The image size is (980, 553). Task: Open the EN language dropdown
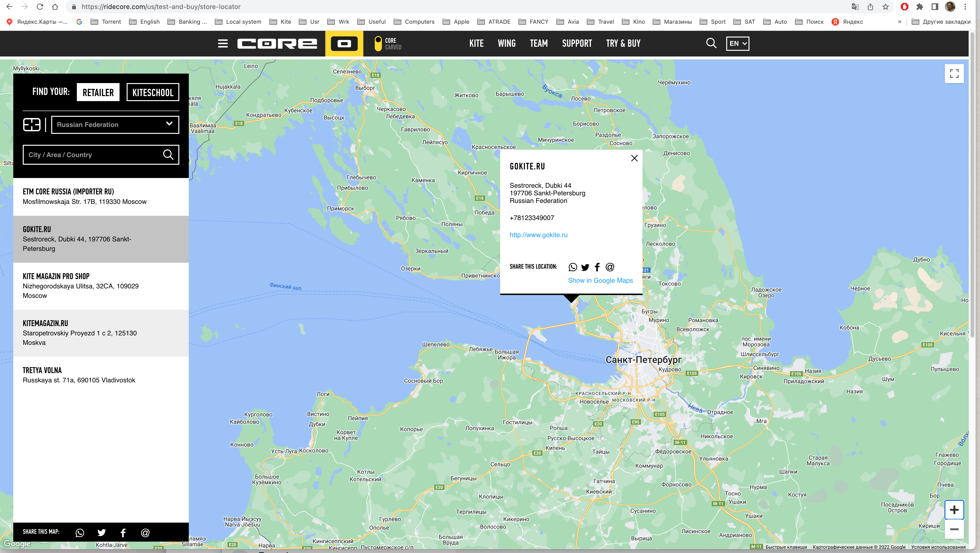(x=737, y=43)
